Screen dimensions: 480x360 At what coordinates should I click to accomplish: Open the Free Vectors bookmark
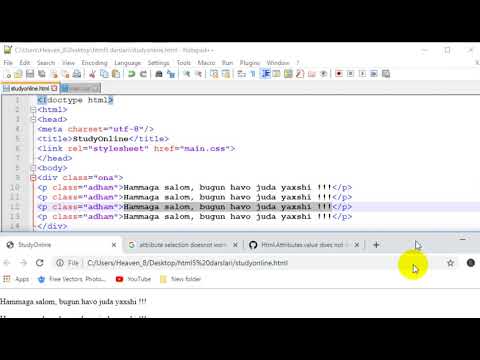tap(72, 279)
